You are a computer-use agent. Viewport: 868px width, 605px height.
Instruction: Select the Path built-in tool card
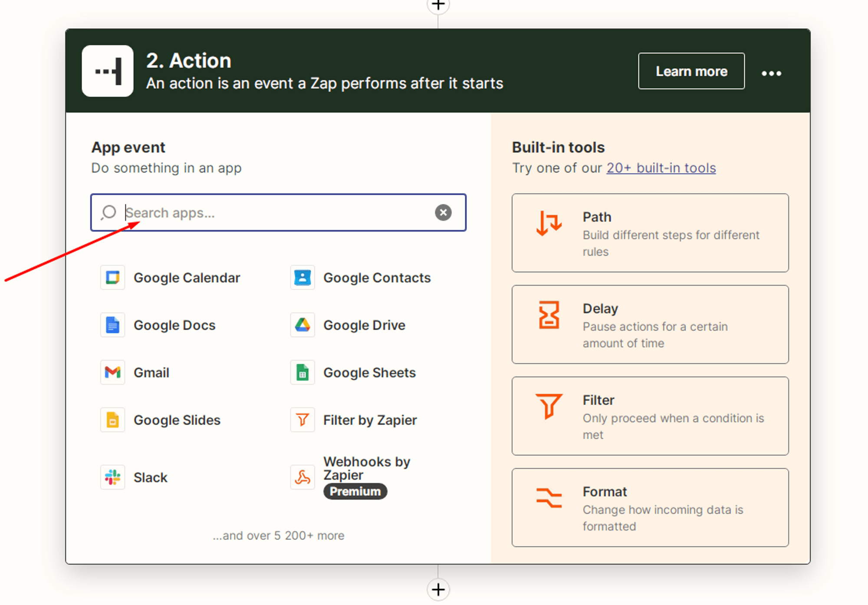pyautogui.click(x=650, y=233)
